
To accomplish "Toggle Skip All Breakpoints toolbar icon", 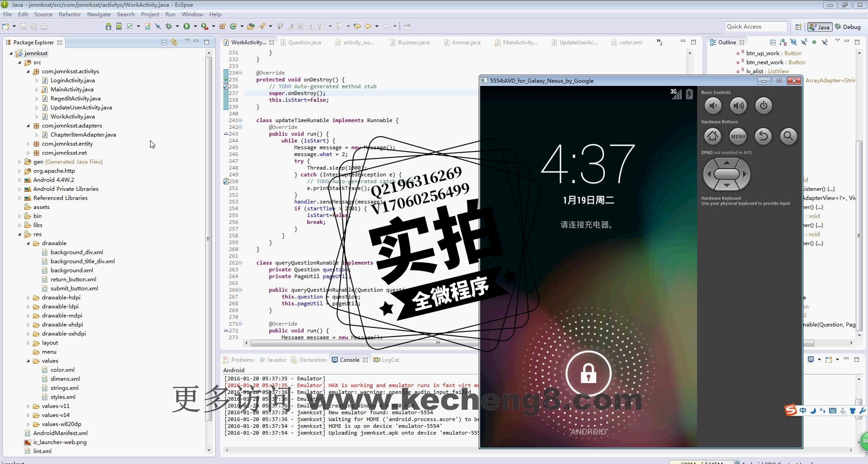I will pyautogui.click(x=158, y=26).
